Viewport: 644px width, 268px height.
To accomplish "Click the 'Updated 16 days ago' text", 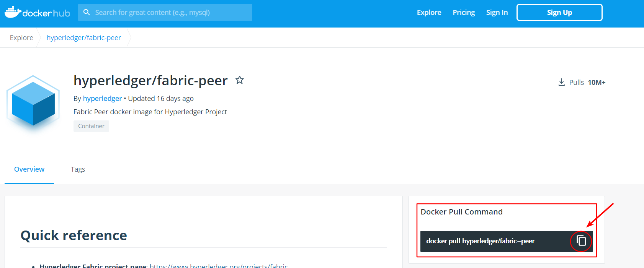I will (x=161, y=98).
